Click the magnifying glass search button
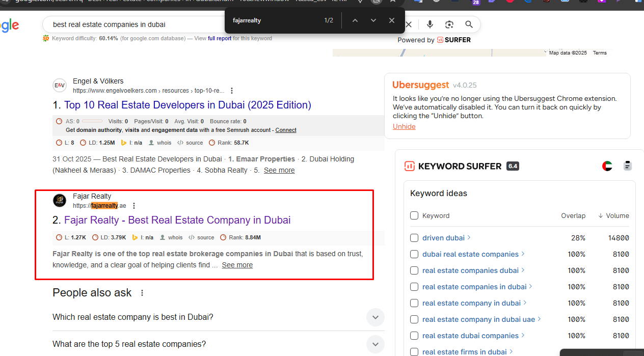Viewport: 644px width, 356px height. tap(469, 24)
